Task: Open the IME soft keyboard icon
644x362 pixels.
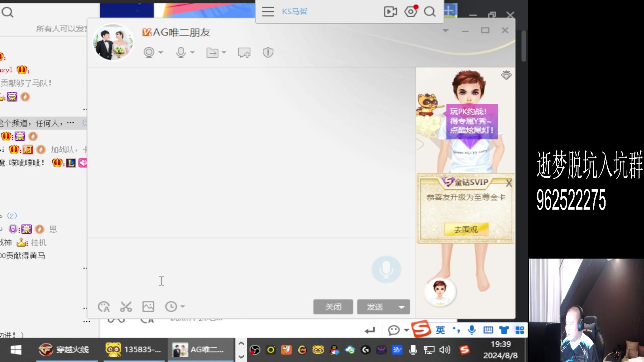Action: pos(488,330)
